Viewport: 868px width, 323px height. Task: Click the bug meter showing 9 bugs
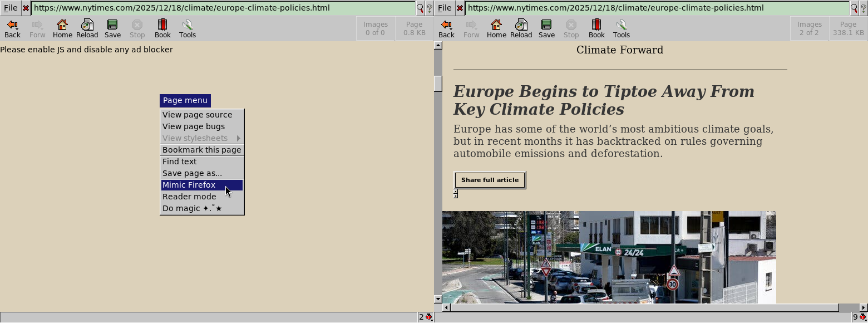coord(859,317)
